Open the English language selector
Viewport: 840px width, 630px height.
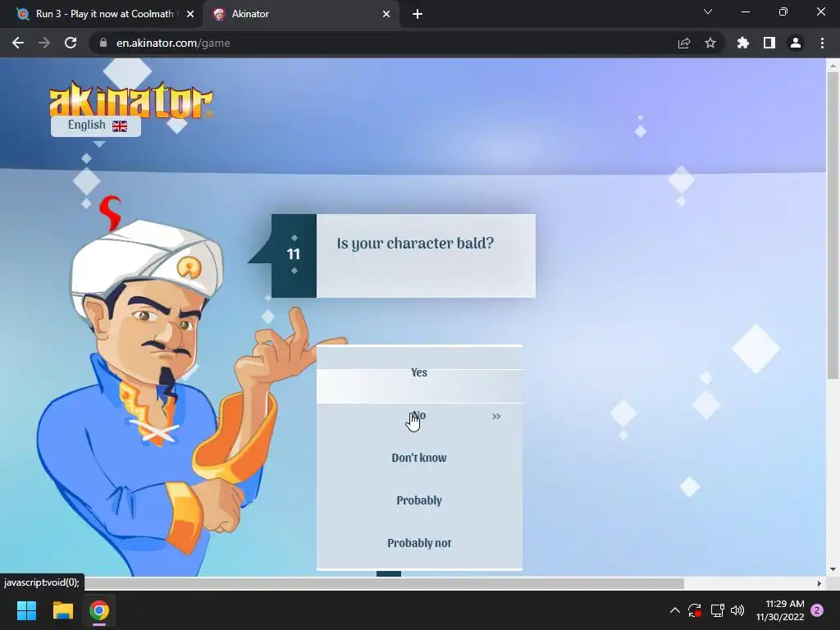[x=96, y=126]
